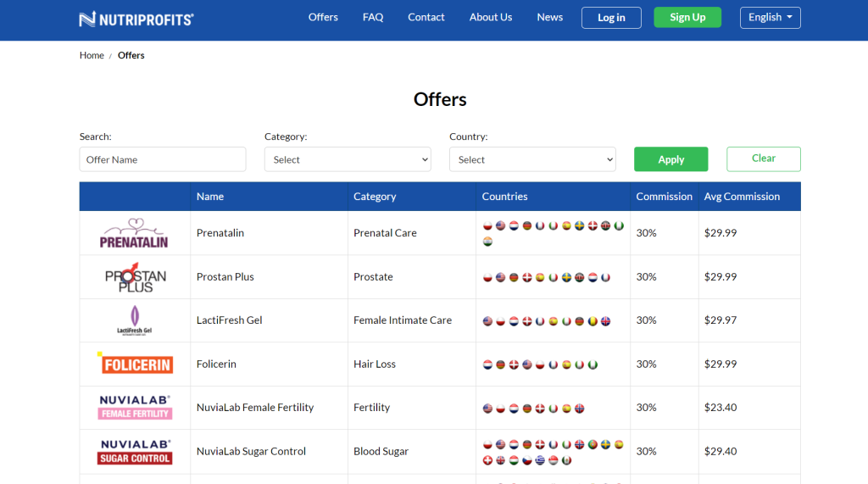Open the Country select dropdown
The height and width of the screenshot is (484, 868).
(x=532, y=159)
